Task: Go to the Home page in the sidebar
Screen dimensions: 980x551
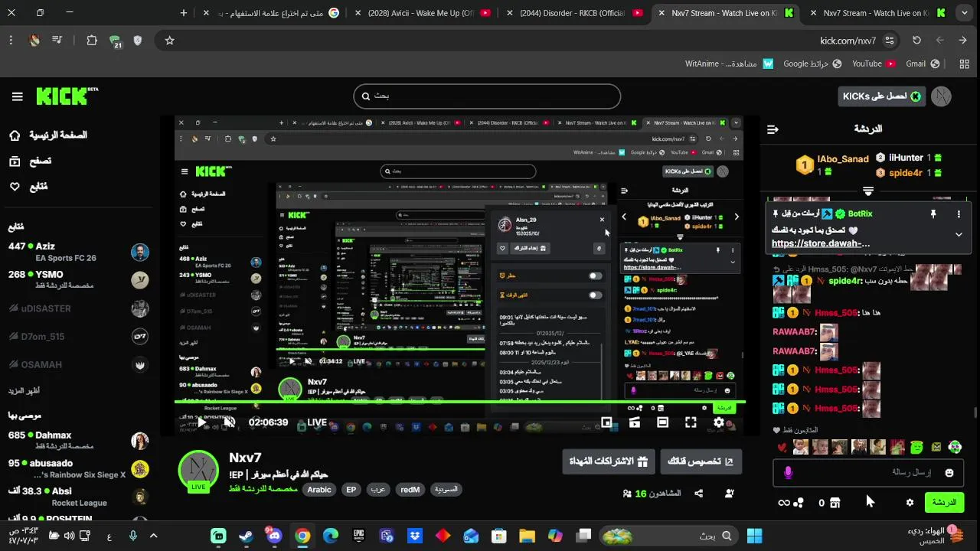Action: coord(49,135)
